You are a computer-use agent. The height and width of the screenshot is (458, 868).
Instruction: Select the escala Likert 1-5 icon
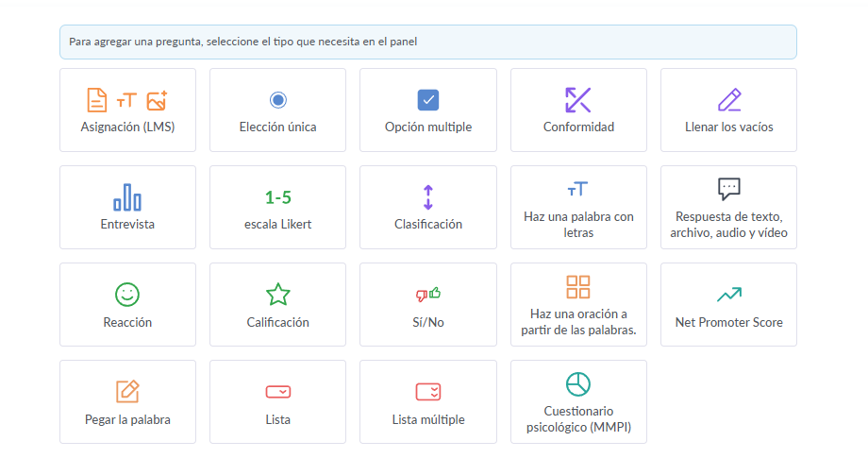(x=277, y=197)
